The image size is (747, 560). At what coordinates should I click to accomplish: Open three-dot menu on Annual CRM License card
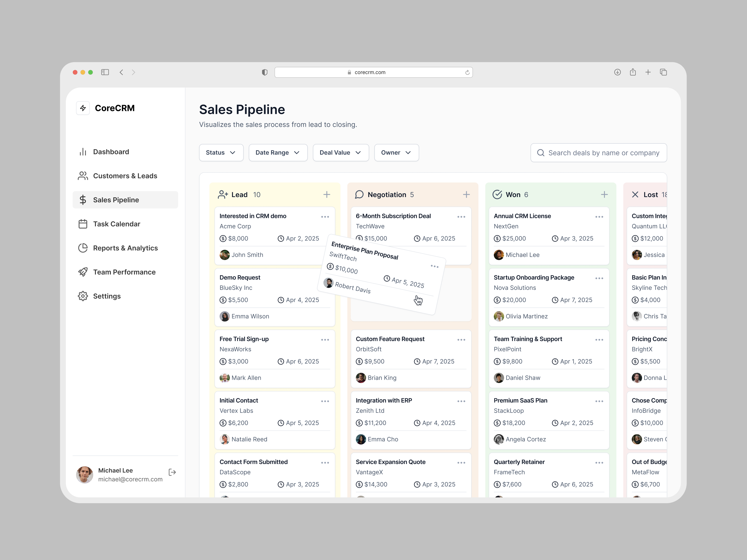(599, 217)
